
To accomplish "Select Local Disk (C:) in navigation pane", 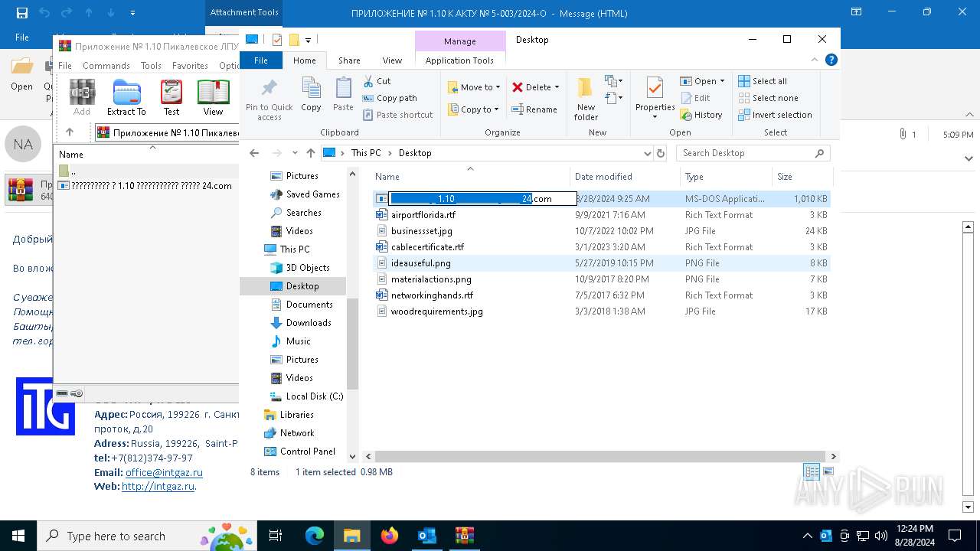I will click(314, 396).
